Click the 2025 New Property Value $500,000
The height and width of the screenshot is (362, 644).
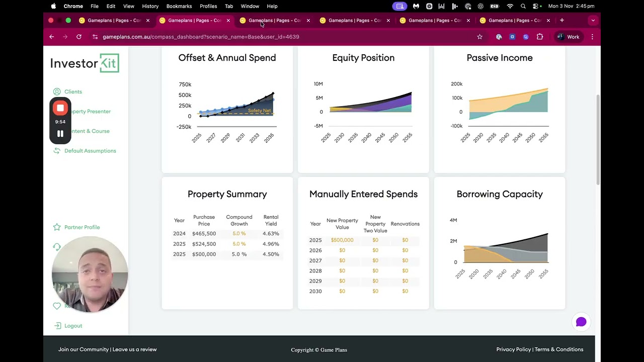[342, 240]
